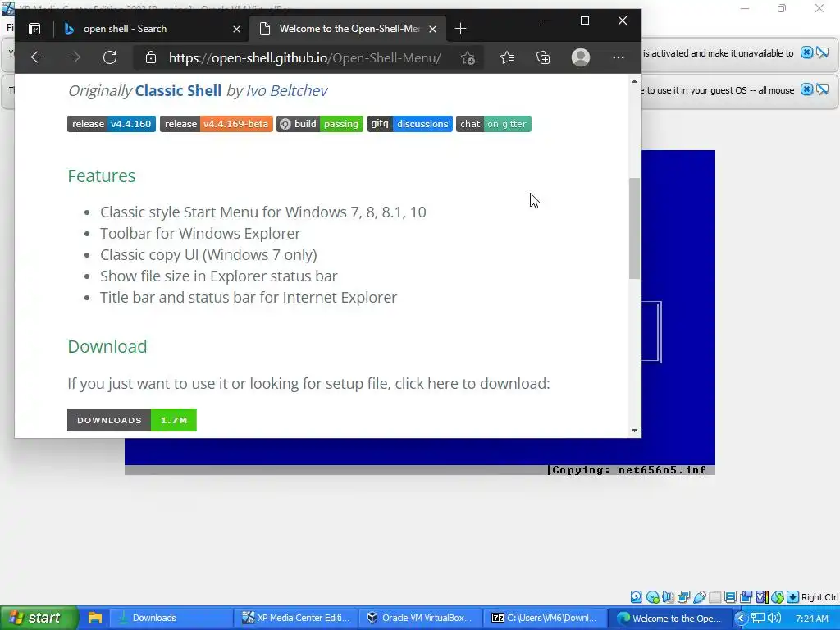
Task: Click VirtualBox USB devices indicator
Action: [x=700, y=597]
